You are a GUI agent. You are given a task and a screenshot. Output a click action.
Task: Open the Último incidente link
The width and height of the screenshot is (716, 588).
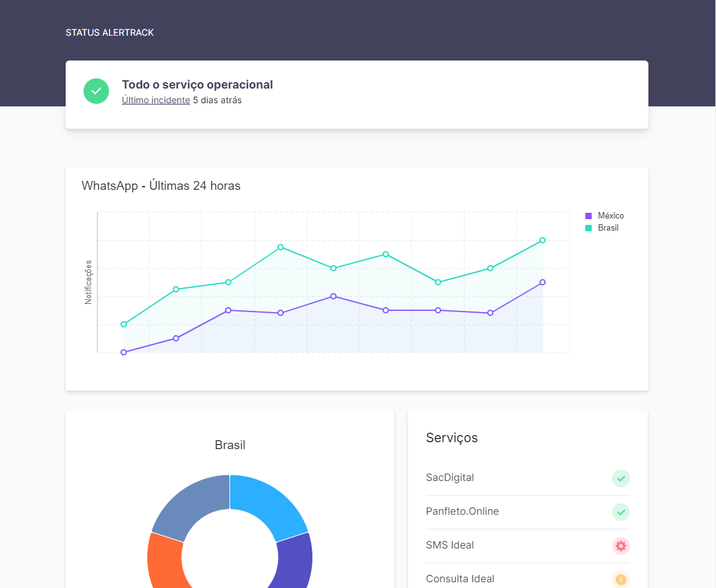(x=156, y=100)
